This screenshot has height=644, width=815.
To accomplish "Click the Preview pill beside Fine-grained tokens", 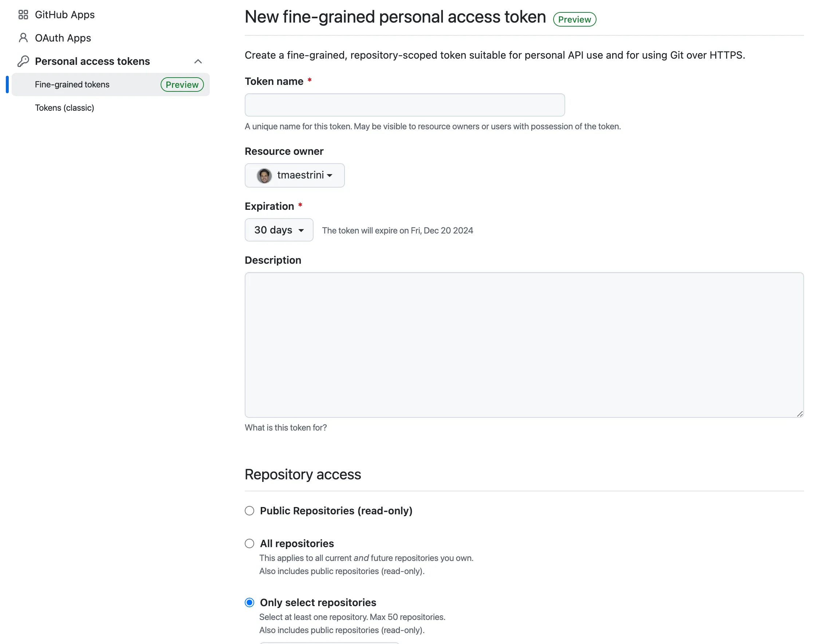I will (182, 85).
